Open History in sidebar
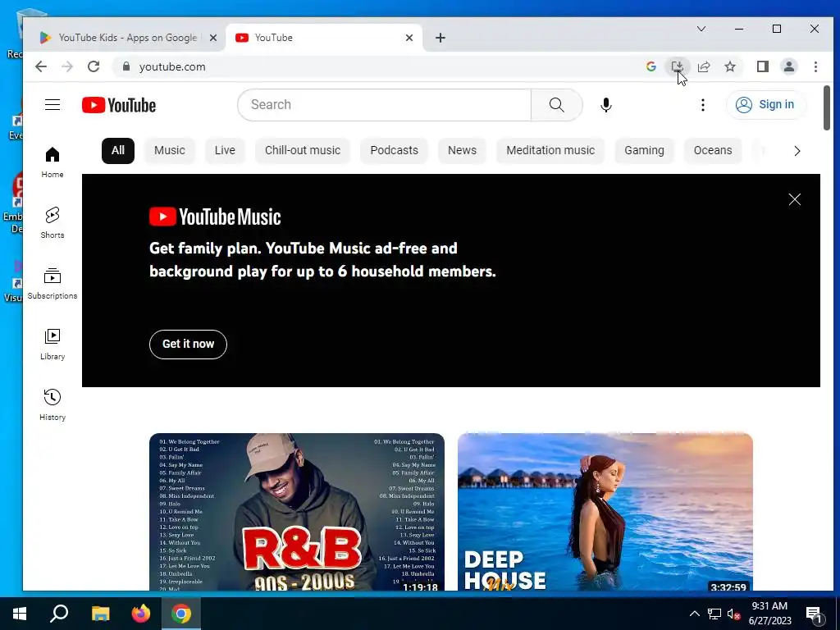840x630 pixels. pos(52,405)
